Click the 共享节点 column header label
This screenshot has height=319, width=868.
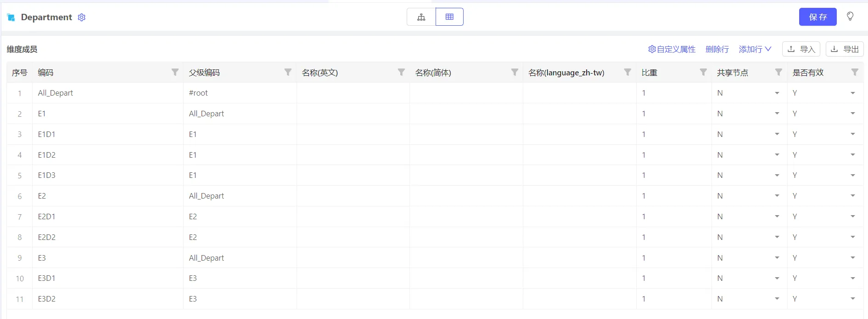tap(732, 73)
